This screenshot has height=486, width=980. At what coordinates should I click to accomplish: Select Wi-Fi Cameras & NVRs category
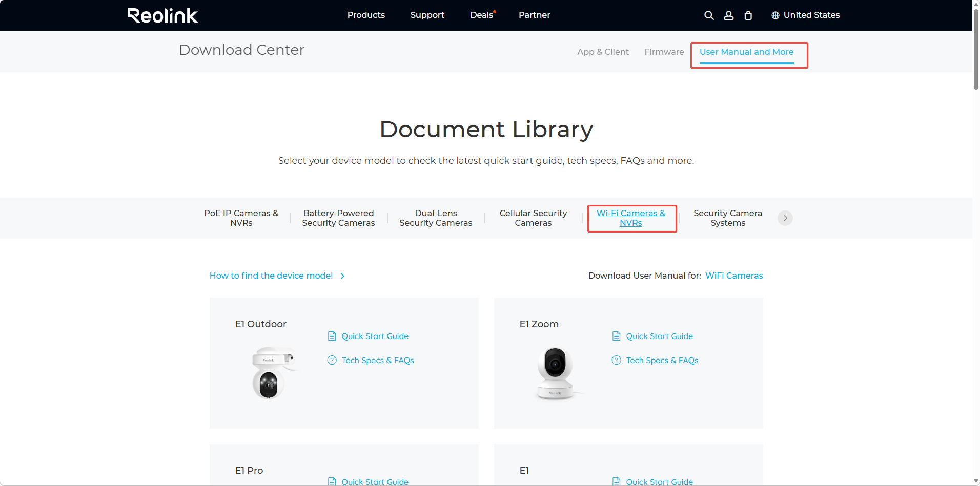point(630,218)
